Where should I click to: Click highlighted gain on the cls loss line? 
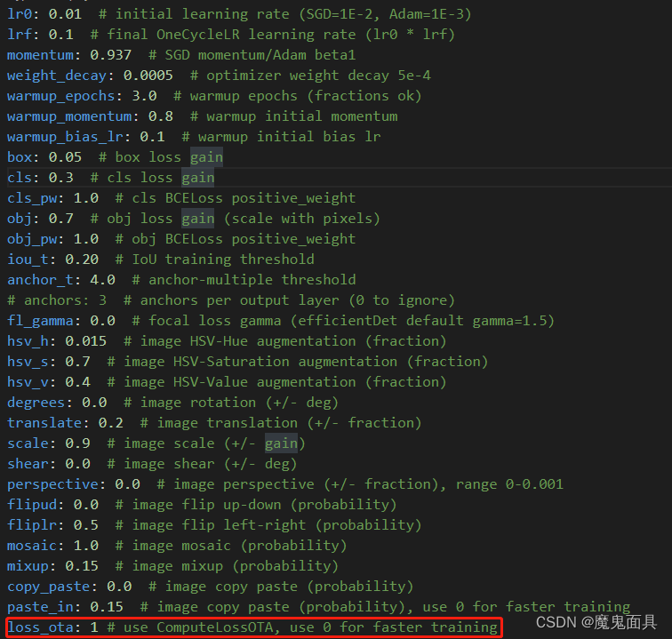197,178
